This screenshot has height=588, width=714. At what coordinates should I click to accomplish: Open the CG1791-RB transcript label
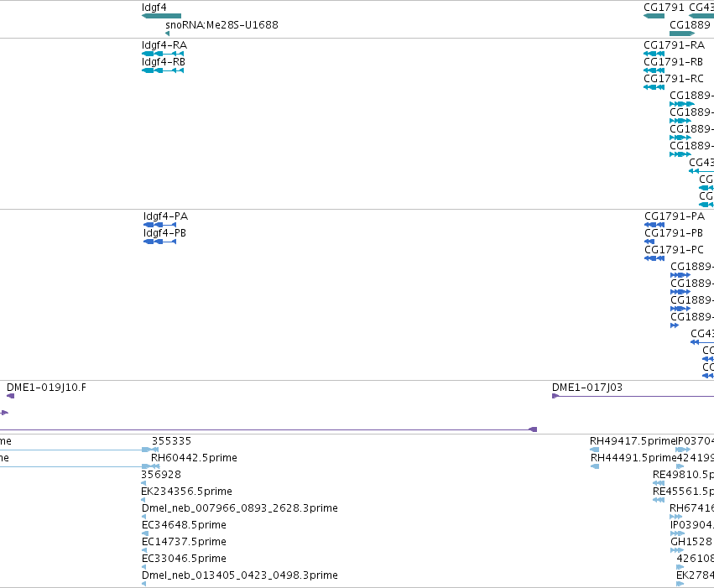click(x=673, y=62)
